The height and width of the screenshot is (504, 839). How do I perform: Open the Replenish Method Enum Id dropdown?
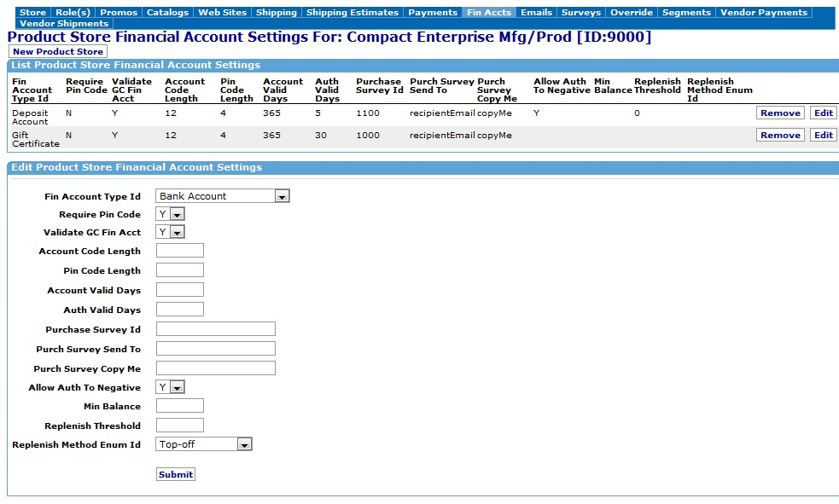pos(204,444)
